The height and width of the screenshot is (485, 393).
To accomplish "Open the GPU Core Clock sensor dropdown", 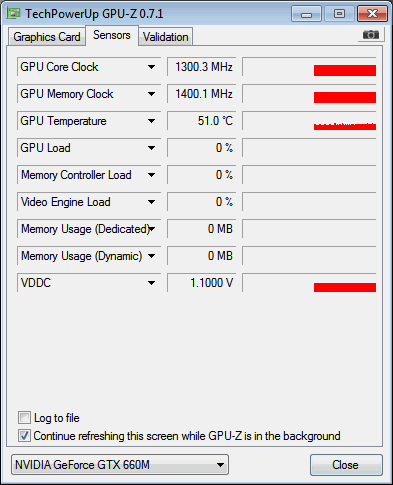I will 151,67.
